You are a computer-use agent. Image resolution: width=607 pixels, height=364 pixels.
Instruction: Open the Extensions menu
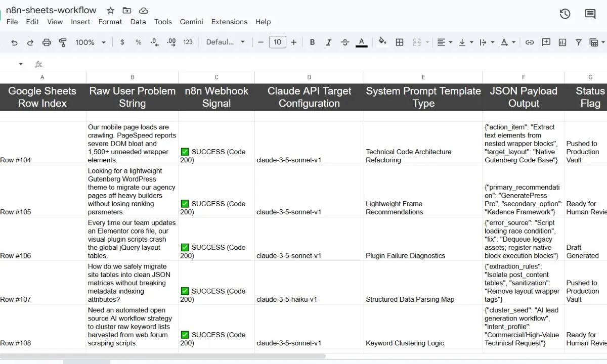tap(229, 22)
